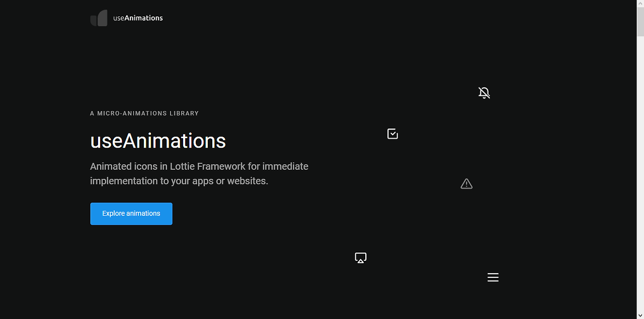Click the vertical scrollbar thumb
The height and width of the screenshot is (319, 644).
(640, 22)
